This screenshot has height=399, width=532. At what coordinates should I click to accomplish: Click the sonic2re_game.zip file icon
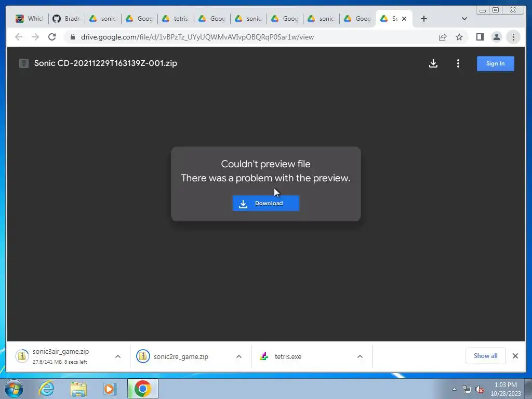coord(143,356)
